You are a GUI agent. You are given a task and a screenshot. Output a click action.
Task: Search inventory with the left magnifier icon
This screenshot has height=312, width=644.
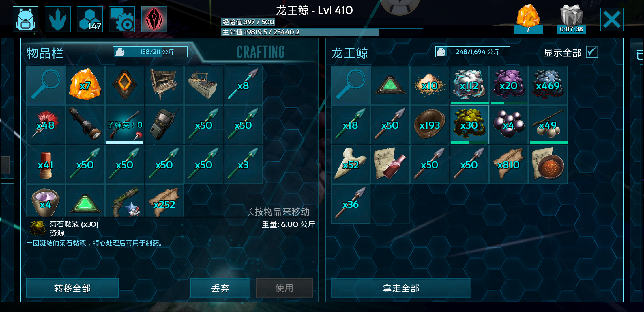click(46, 85)
